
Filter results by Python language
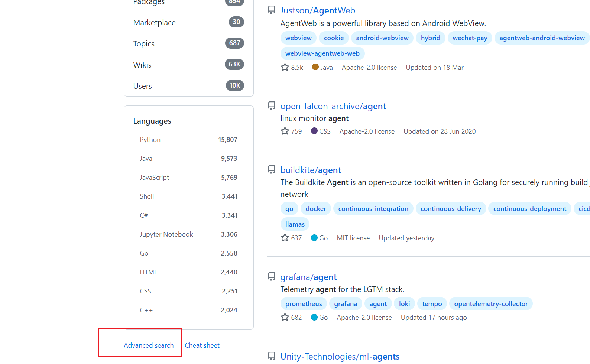click(x=189, y=140)
